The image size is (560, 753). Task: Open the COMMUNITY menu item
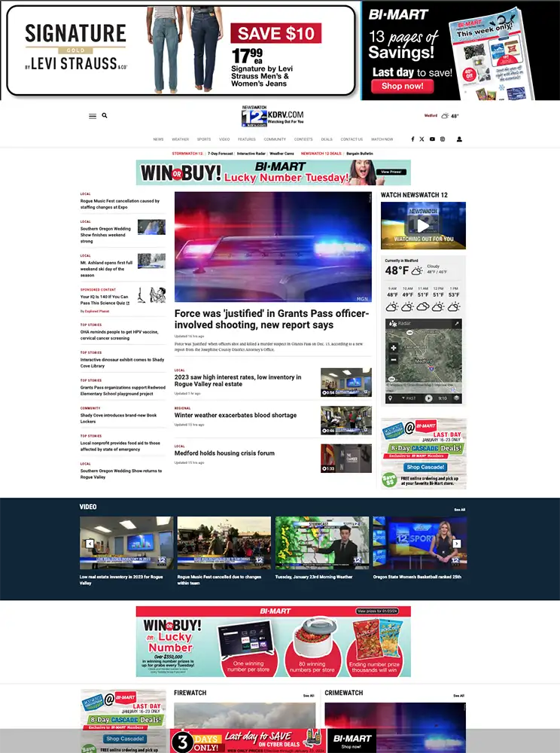click(275, 139)
